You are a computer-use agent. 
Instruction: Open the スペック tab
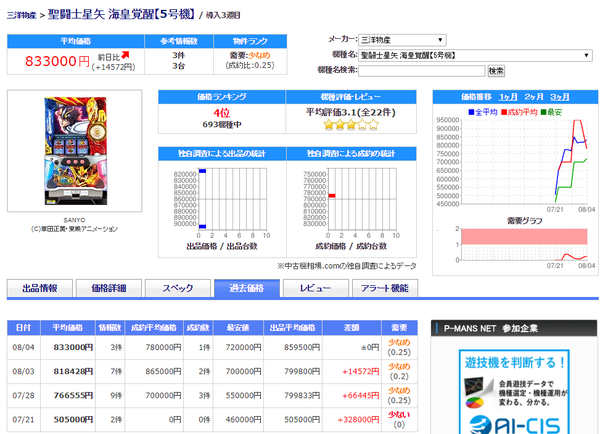tap(178, 288)
